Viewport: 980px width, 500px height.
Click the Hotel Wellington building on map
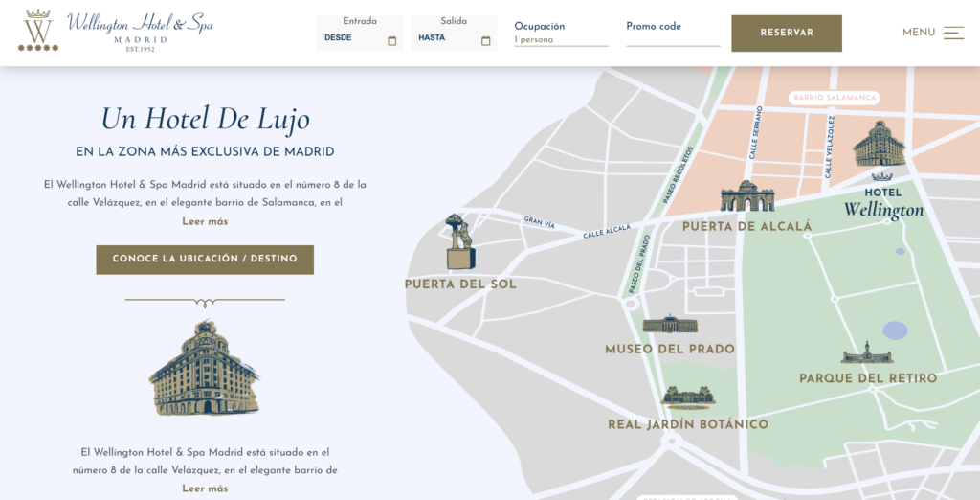click(880, 144)
